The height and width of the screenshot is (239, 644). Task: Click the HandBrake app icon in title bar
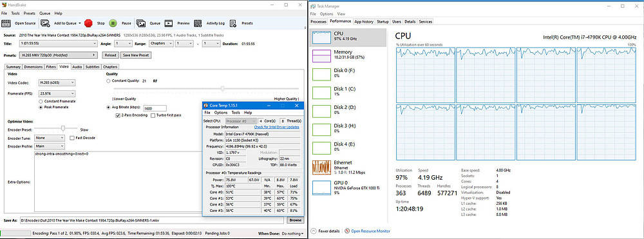tap(4, 5)
